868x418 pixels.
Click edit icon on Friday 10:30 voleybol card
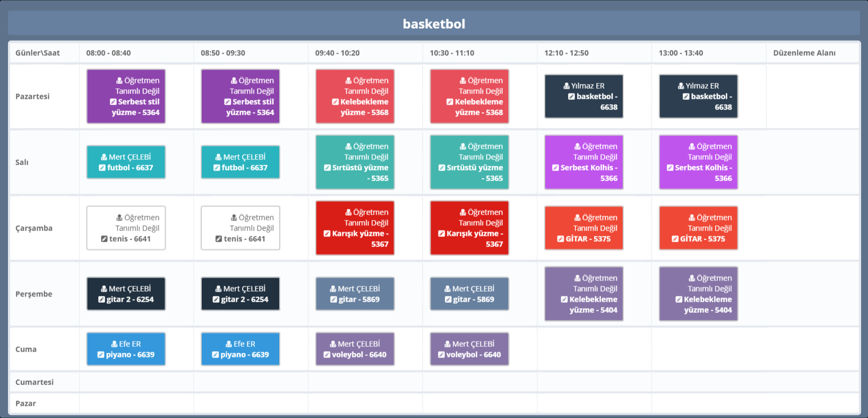[x=441, y=355]
